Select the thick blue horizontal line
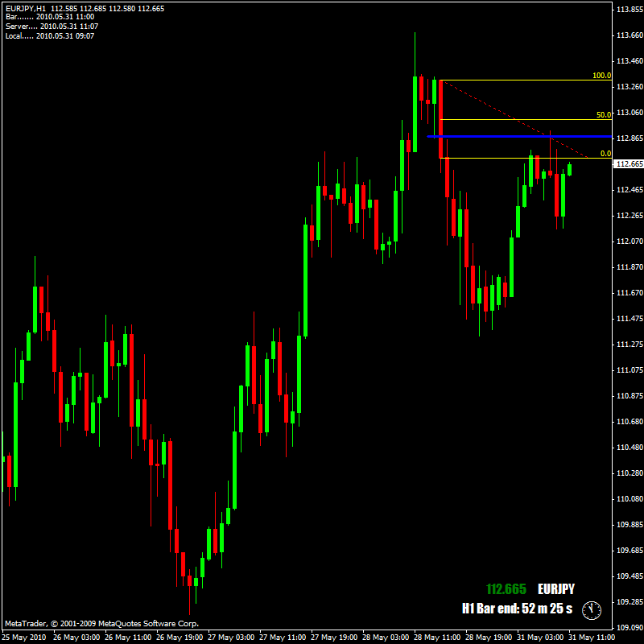Screen dimensions: 644x644 pyautogui.click(x=519, y=136)
